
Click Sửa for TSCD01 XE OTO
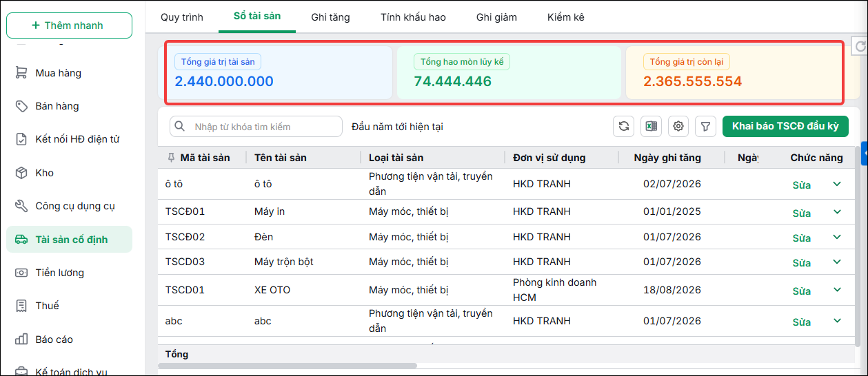[x=801, y=291]
